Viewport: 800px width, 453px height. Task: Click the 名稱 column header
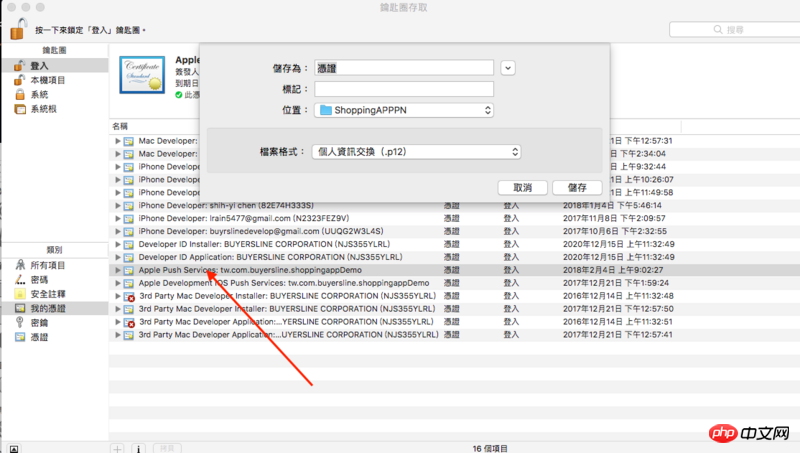pyautogui.click(x=120, y=126)
